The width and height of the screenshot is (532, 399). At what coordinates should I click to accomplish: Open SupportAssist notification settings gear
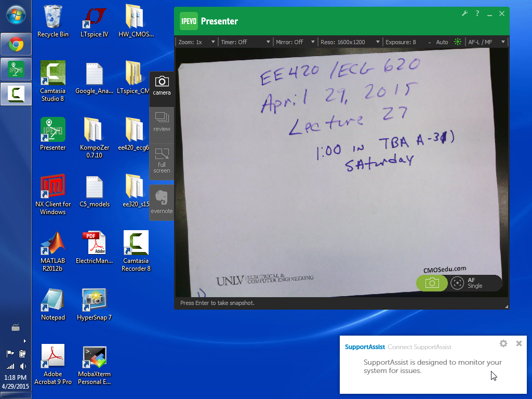point(503,343)
